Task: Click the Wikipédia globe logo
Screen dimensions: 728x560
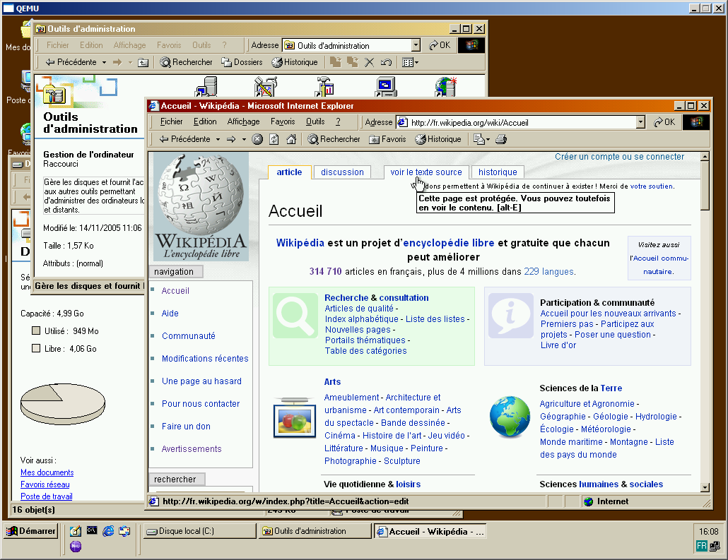Action: point(201,208)
